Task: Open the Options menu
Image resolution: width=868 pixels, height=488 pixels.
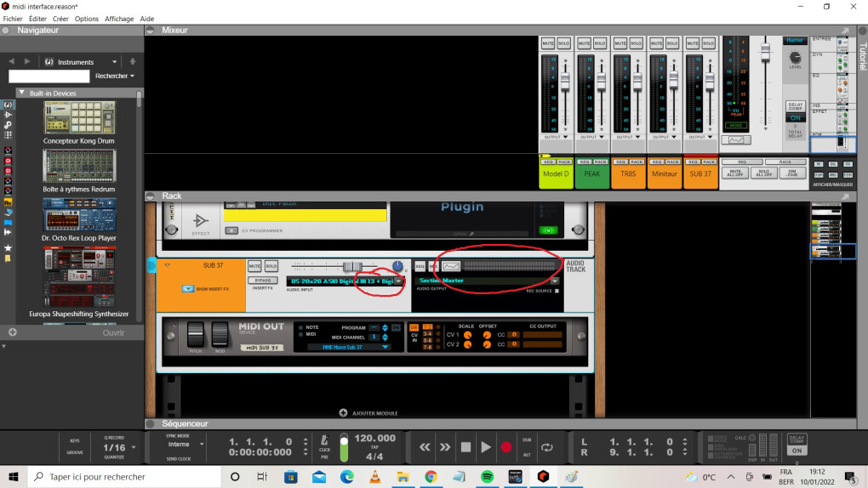Action: tap(86, 19)
